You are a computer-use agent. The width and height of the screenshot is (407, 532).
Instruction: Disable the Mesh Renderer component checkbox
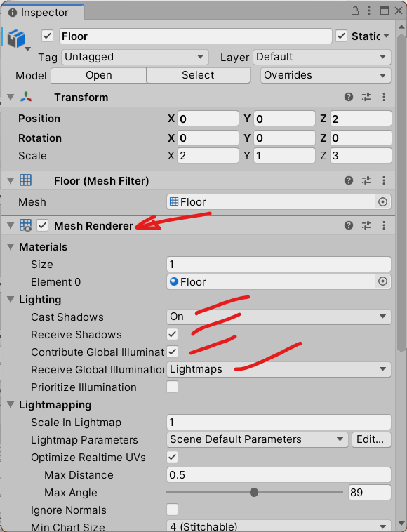pyautogui.click(x=42, y=225)
